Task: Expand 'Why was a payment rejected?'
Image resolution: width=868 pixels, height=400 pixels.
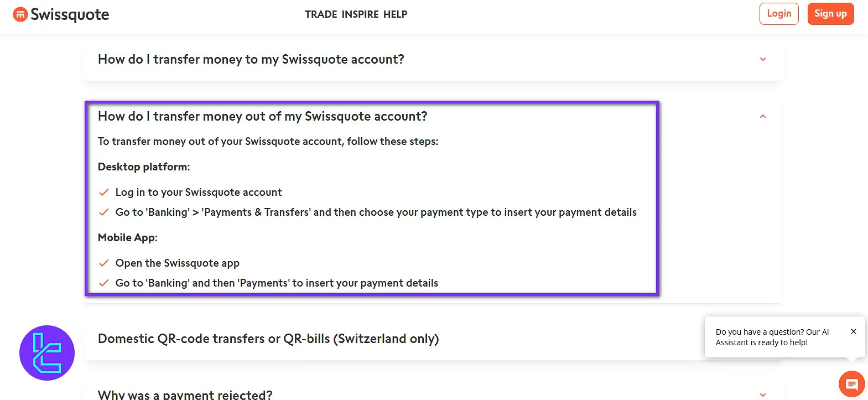Action: (x=762, y=394)
